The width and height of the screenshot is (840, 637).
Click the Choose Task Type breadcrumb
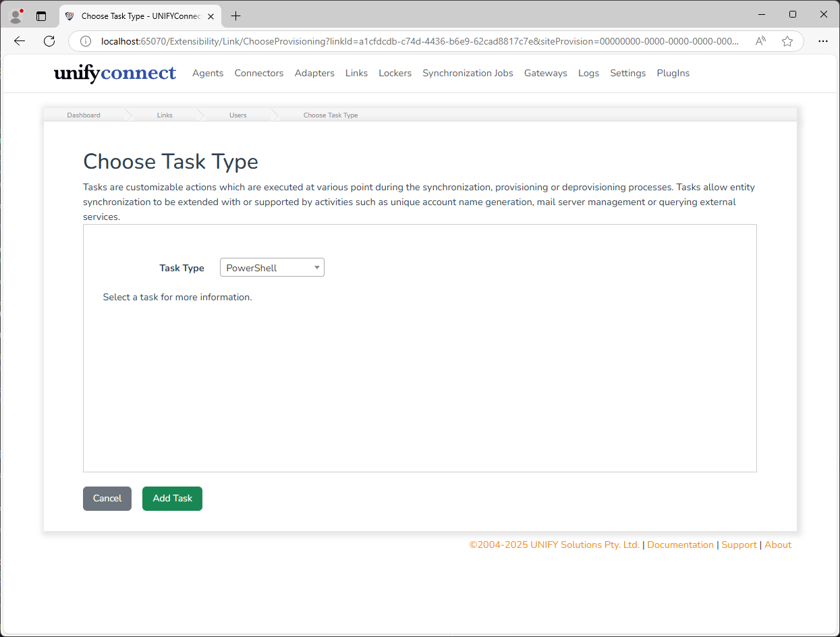click(x=331, y=115)
